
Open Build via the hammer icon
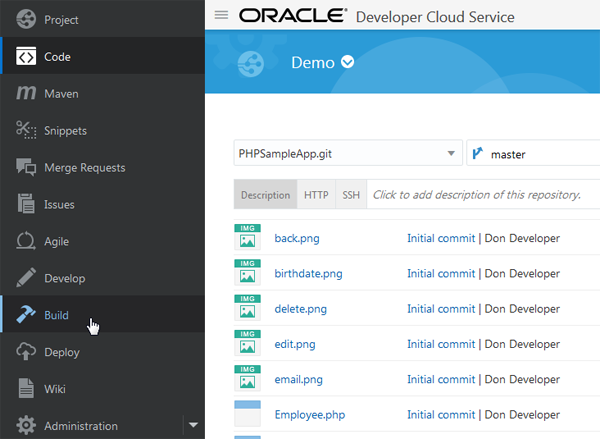click(x=26, y=315)
